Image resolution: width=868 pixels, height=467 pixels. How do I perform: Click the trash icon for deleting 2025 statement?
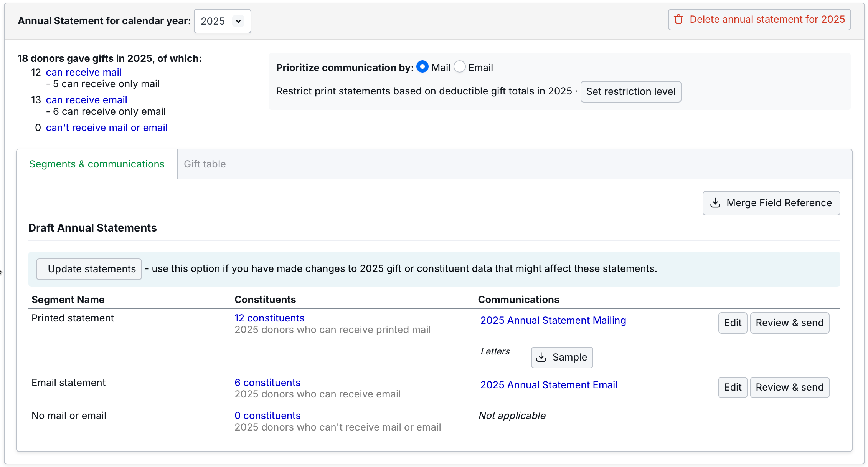678,19
